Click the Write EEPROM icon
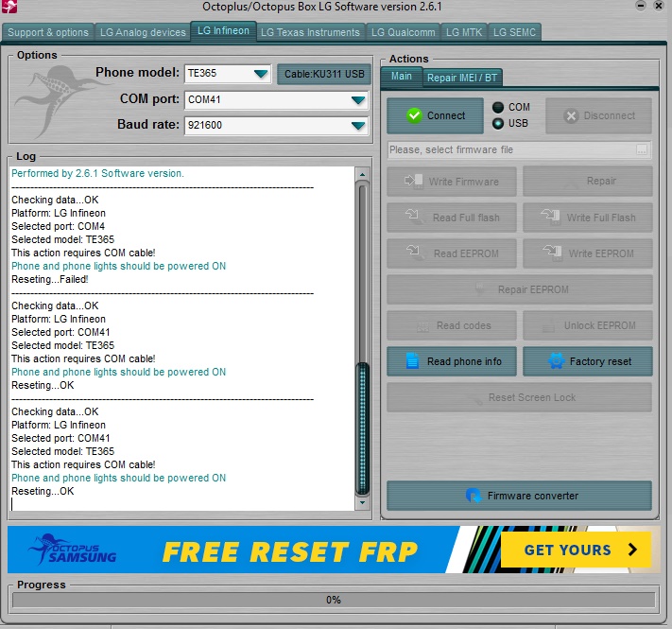This screenshot has width=672, height=629. click(552, 253)
